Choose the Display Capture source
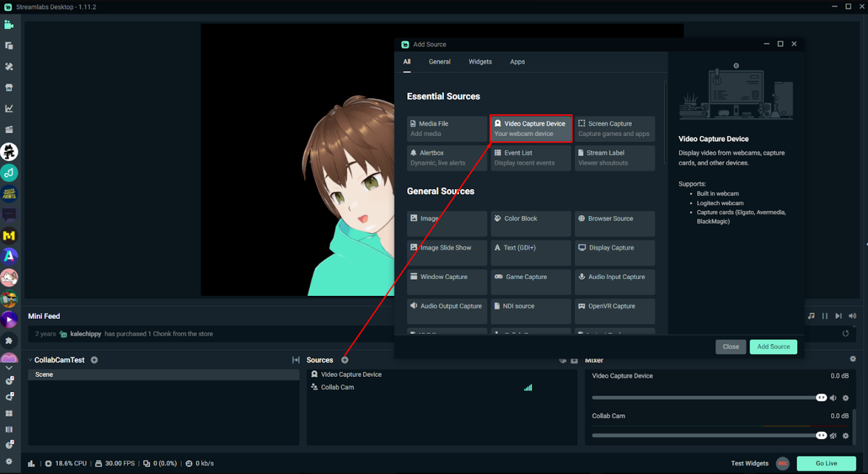The image size is (868, 474). point(615,253)
